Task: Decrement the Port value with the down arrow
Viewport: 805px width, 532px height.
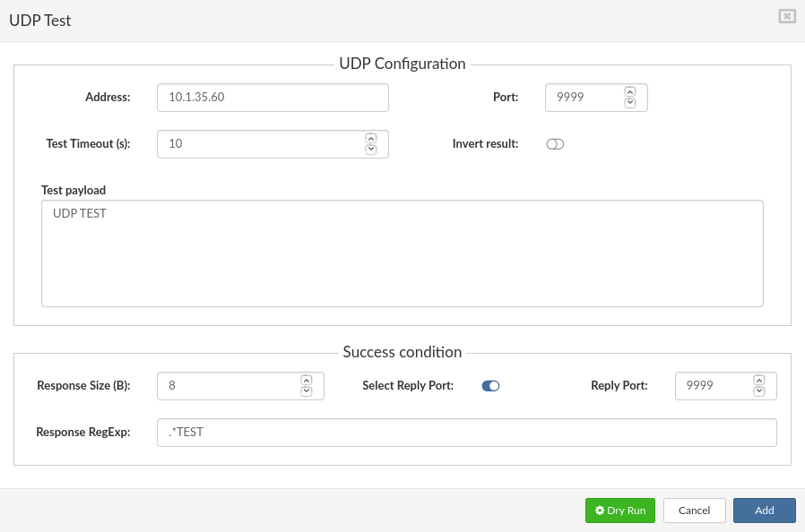Action: click(x=630, y=102)
